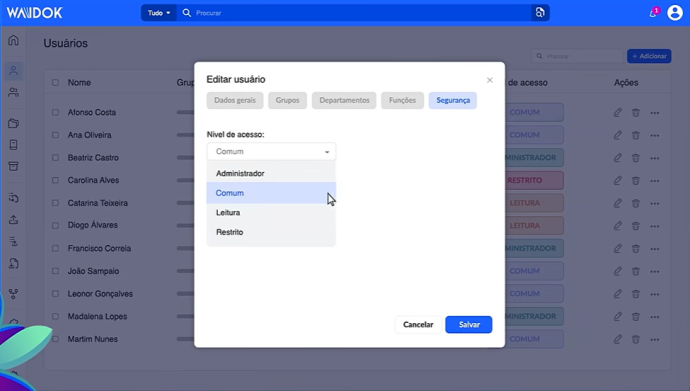Delete Ana Oliveira using trash icon

635,135
